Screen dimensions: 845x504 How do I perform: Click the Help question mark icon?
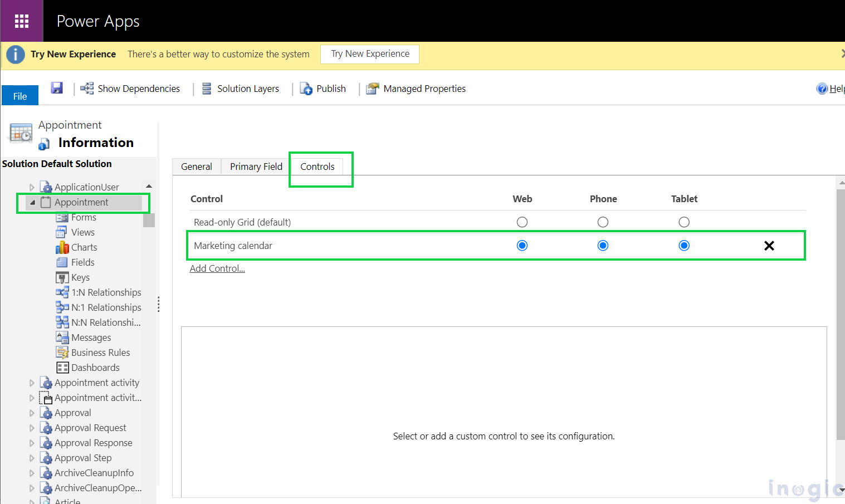(x=822, y=89)
